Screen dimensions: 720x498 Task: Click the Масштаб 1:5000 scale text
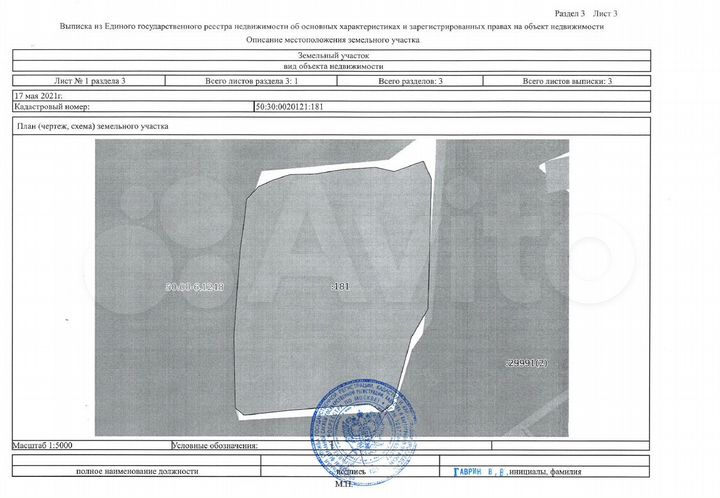[42, 445]
